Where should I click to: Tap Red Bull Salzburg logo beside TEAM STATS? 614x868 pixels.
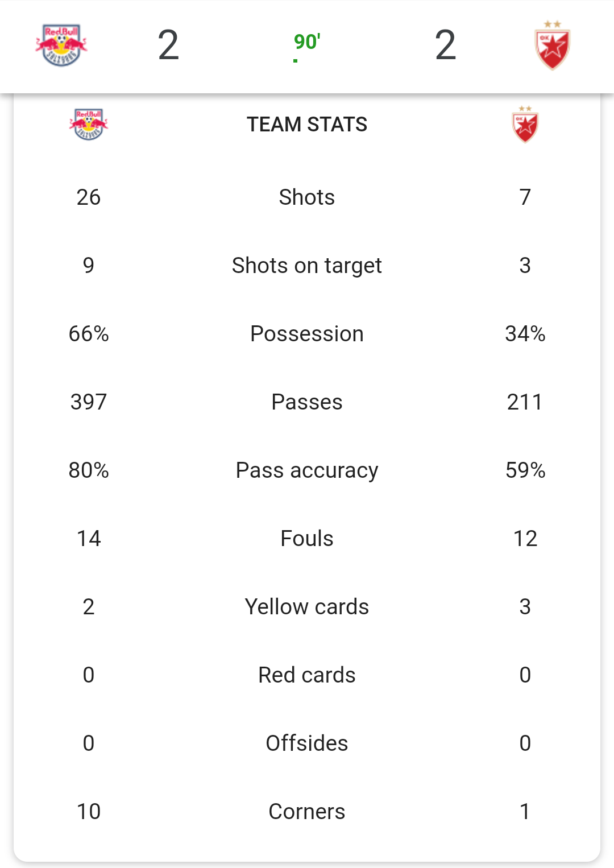pyautogui.click(x=89, y=125)
